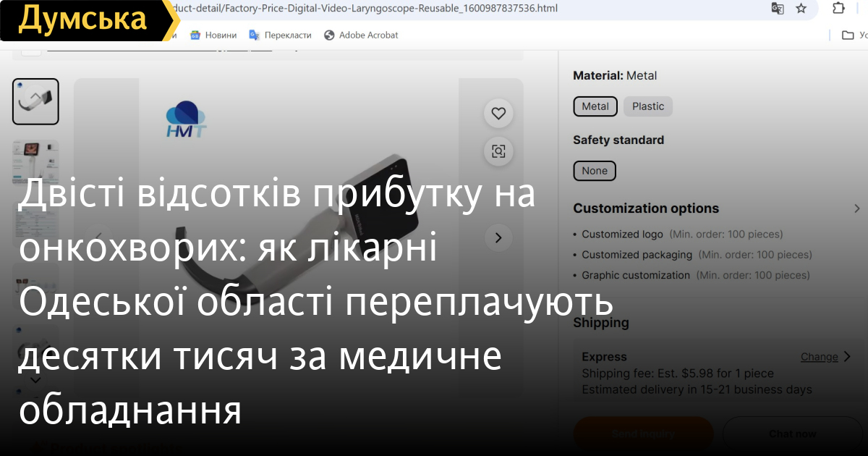Select the first laryngoscope thumbnail
Screen dimensions: 868x456
point(35,101)
